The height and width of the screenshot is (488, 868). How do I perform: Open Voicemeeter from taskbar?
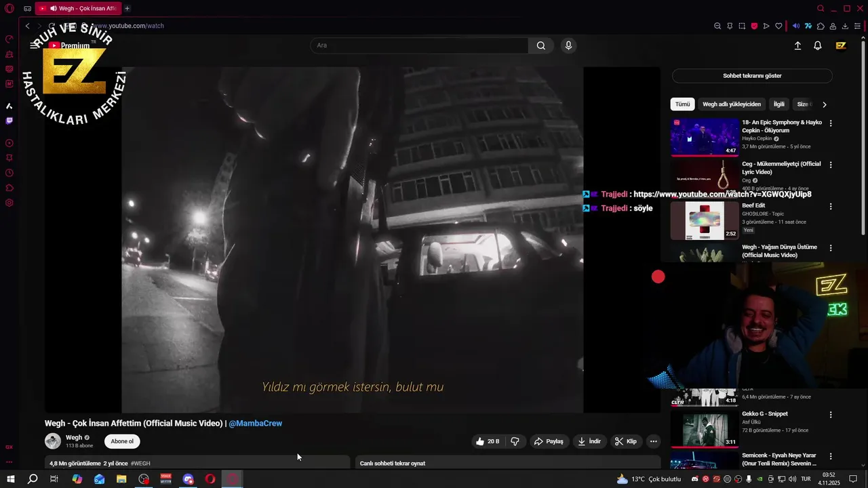(166, 479)
